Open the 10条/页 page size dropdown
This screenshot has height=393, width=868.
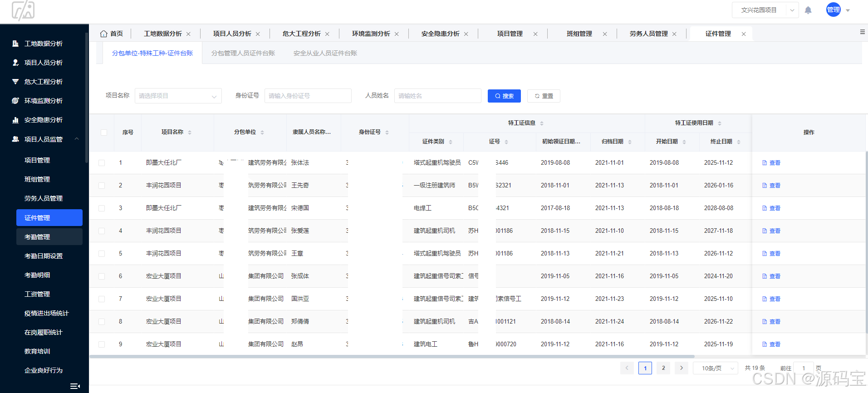coord(716,368)
